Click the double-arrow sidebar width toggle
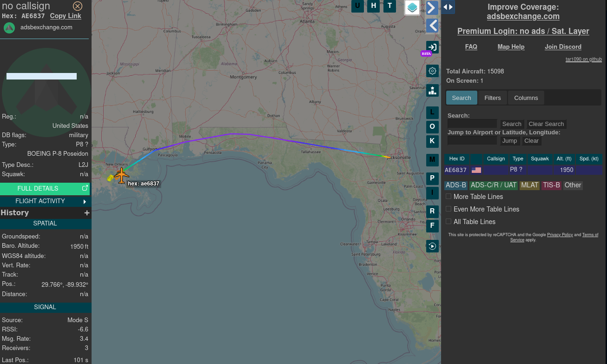 pos(448,7)
